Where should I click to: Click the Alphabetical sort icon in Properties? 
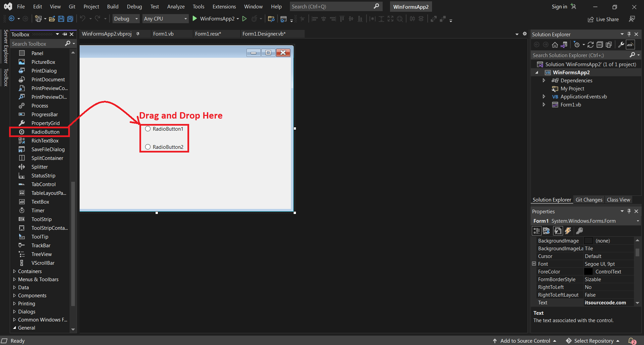point(546,231)
